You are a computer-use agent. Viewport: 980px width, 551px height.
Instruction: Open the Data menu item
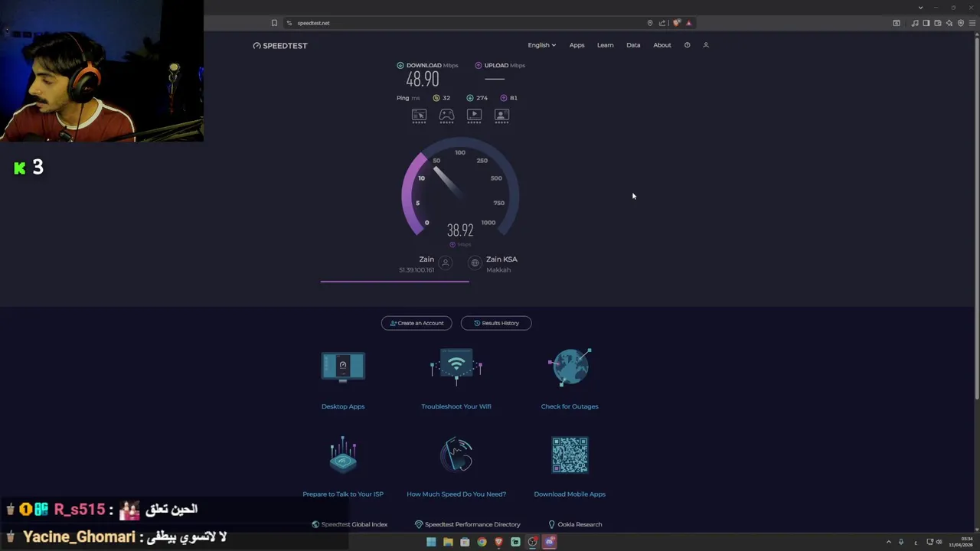point(633,45)
